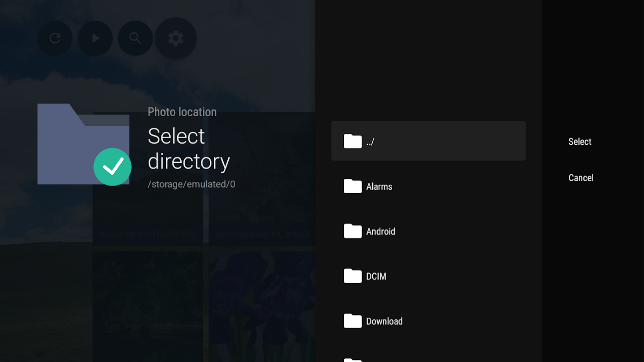Open the Alarms folder
This screenshot has width=644, height=362.
pyautogui.click(x=428, y=186)
